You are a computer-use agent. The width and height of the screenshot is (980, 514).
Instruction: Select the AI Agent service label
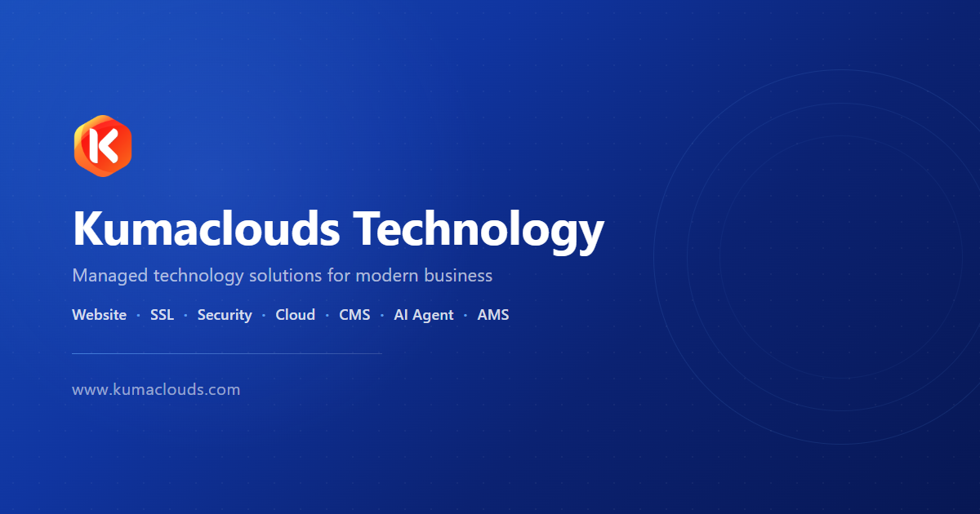point(424,315)
